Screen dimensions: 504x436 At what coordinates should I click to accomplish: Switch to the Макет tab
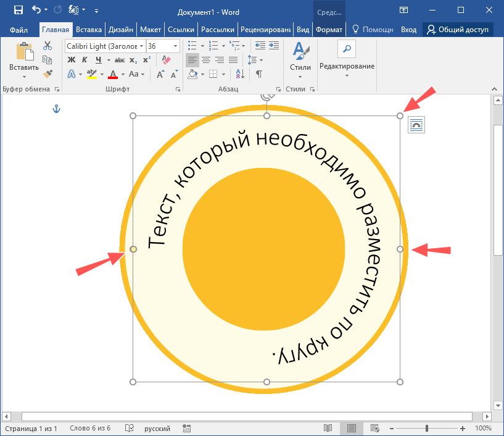pyautogui.click(x=151, y=30)
